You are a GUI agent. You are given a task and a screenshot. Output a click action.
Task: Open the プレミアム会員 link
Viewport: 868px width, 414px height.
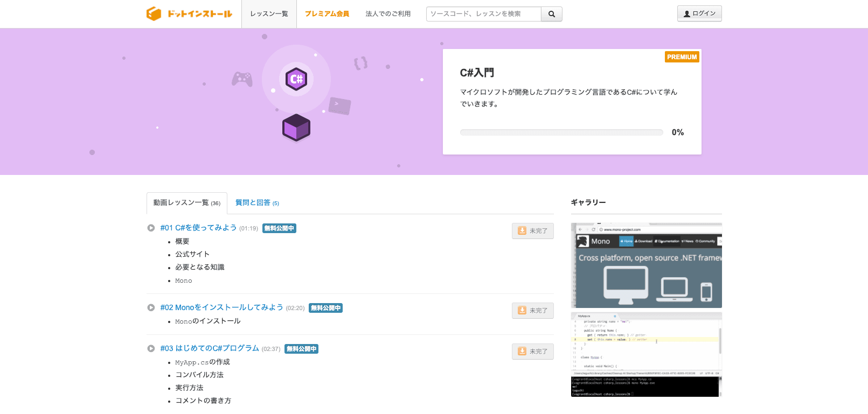click(327, 14)
